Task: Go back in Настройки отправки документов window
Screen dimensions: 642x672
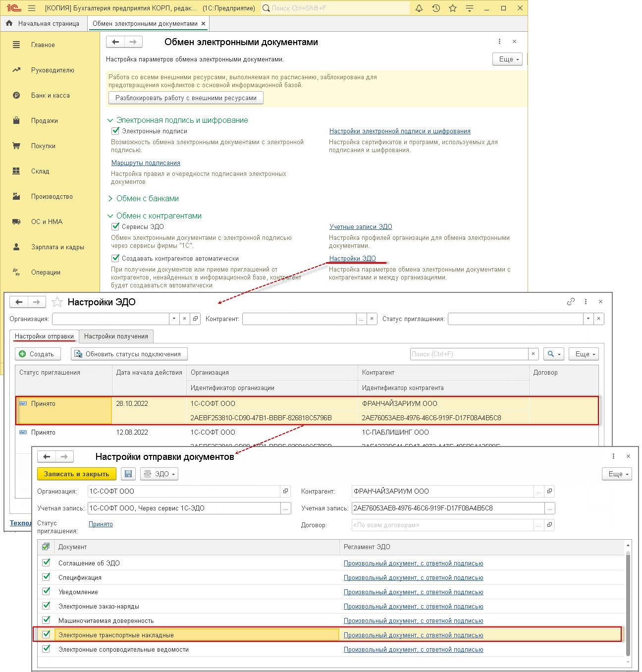Action: [47, 456]
